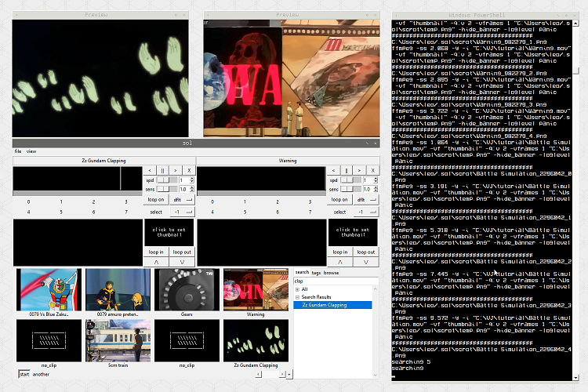This screenshot has height=392, width=588.
Task: Switch to the browse tab
Action: (x=331, y=273)
